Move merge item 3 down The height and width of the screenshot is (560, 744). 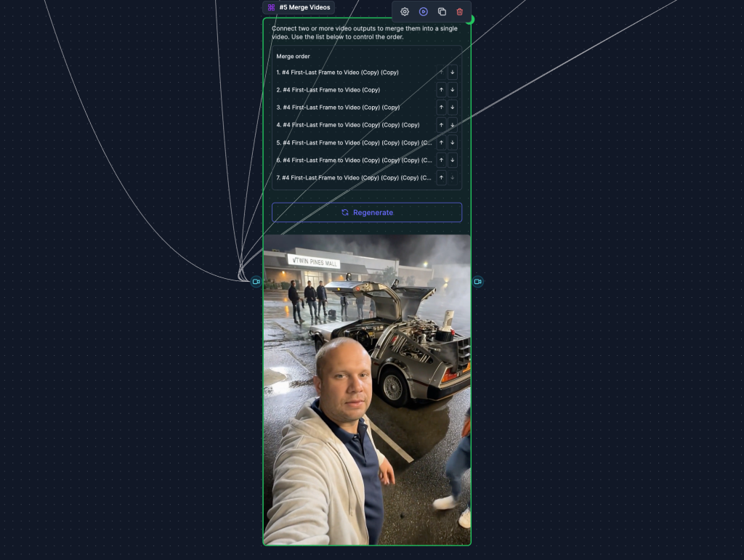coord(453,107)
